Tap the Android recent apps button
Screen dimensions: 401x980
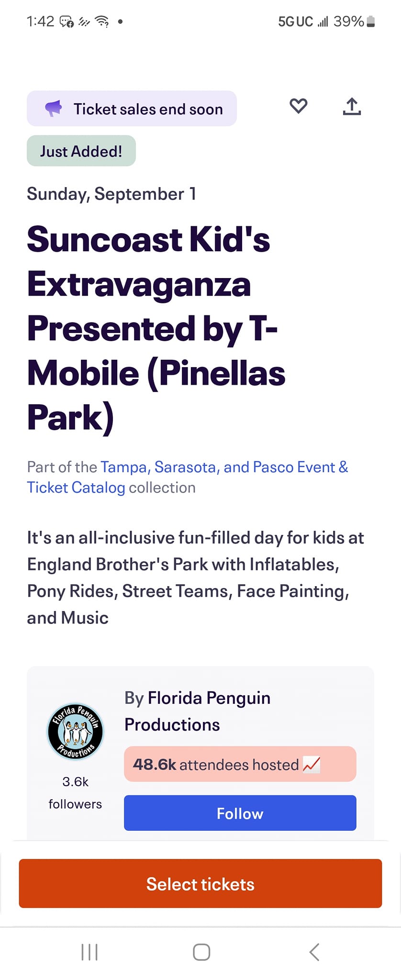[x=89, y=952]
